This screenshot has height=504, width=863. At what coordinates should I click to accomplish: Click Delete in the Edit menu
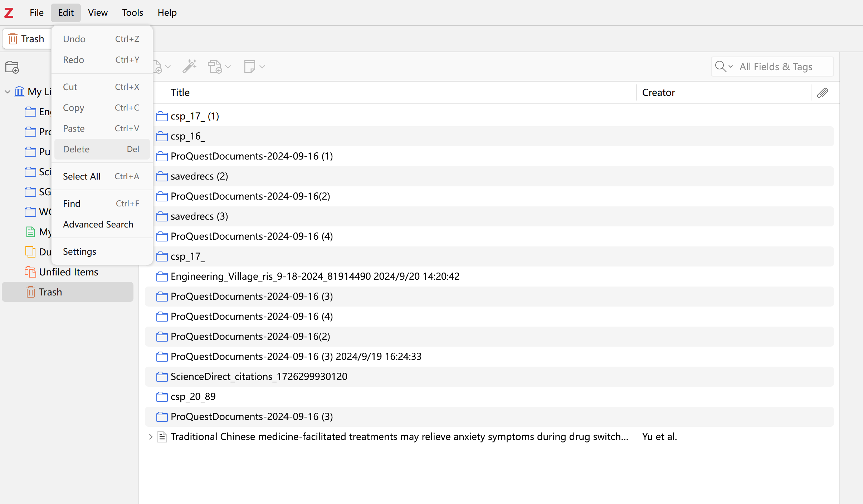click(102, 149)
